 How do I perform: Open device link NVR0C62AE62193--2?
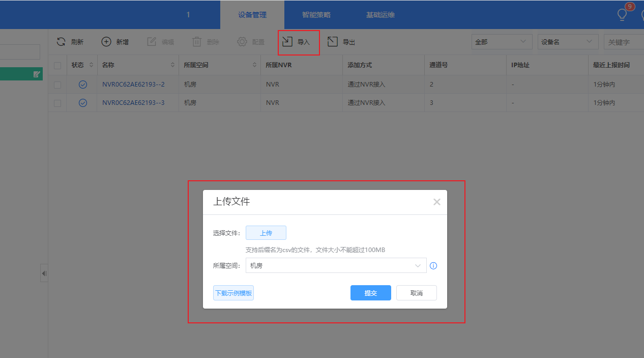point(133,85)
